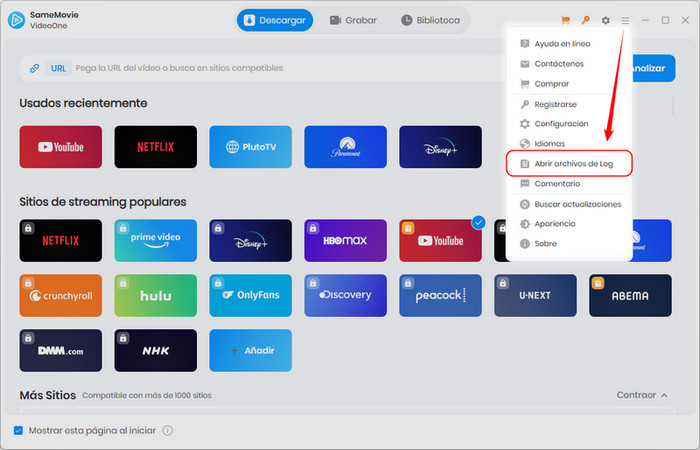
Task: Click the SameMovie VideoOne logo icon
Action: (17, 20)
